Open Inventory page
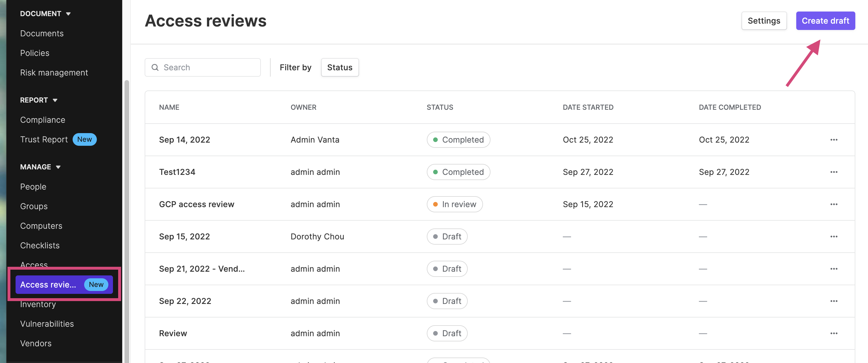Image resolution: width=868 pixels, height=363 pixels. coord(38,304)
